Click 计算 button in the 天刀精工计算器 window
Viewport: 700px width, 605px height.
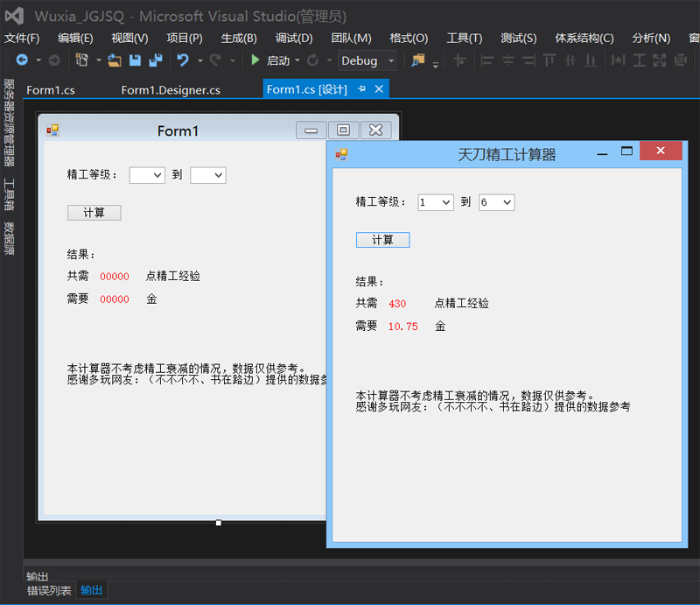(382, 240)
